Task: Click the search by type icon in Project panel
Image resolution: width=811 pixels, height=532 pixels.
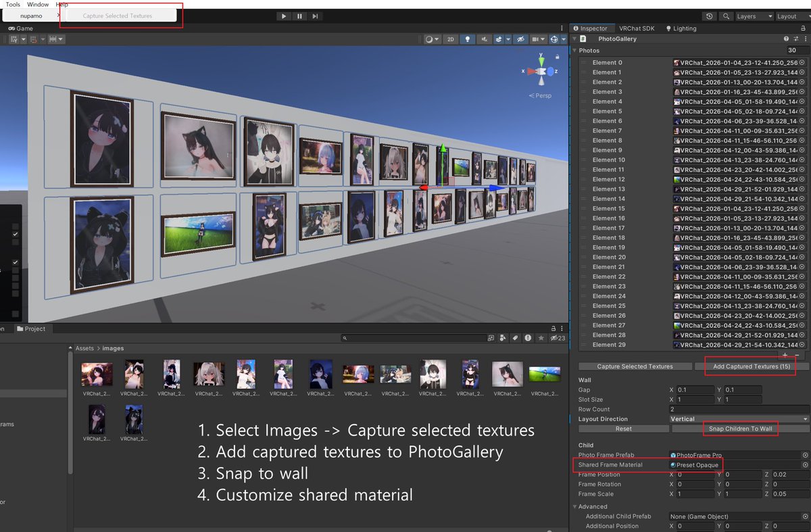Action: [x=502, y=337]
